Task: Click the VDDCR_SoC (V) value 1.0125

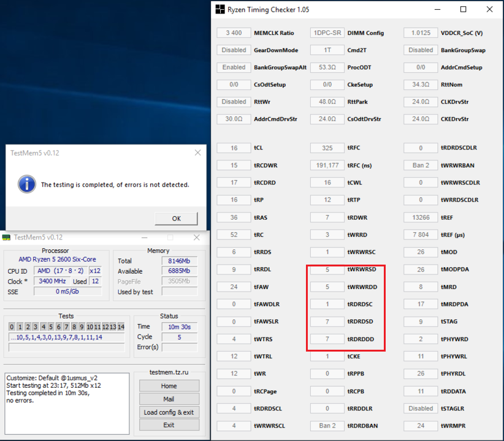Action: [x=421, y=32]
